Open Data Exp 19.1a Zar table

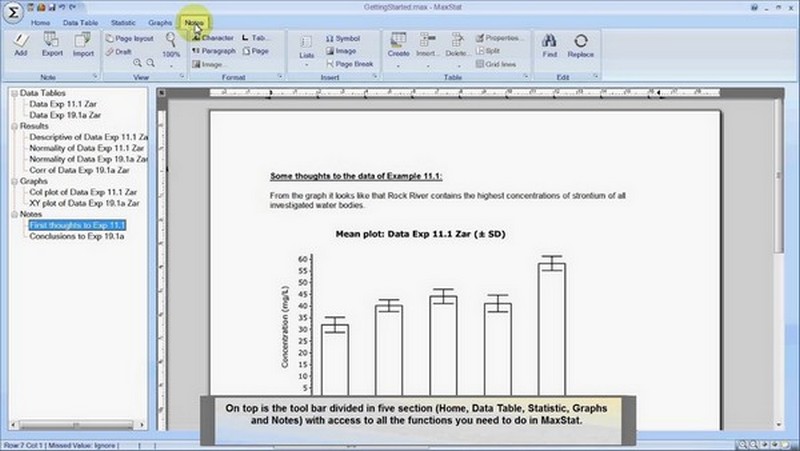tap(65, 115)
